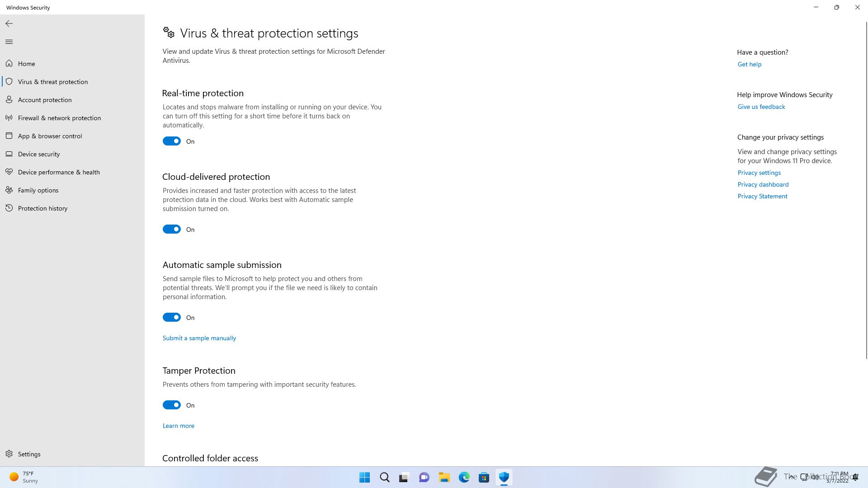Image resolution: width=868 pixels, height=488 pixels.
Task: Disable Cloud-delivered protection switch
Action: pyautogui.click(x=172, y=230)
